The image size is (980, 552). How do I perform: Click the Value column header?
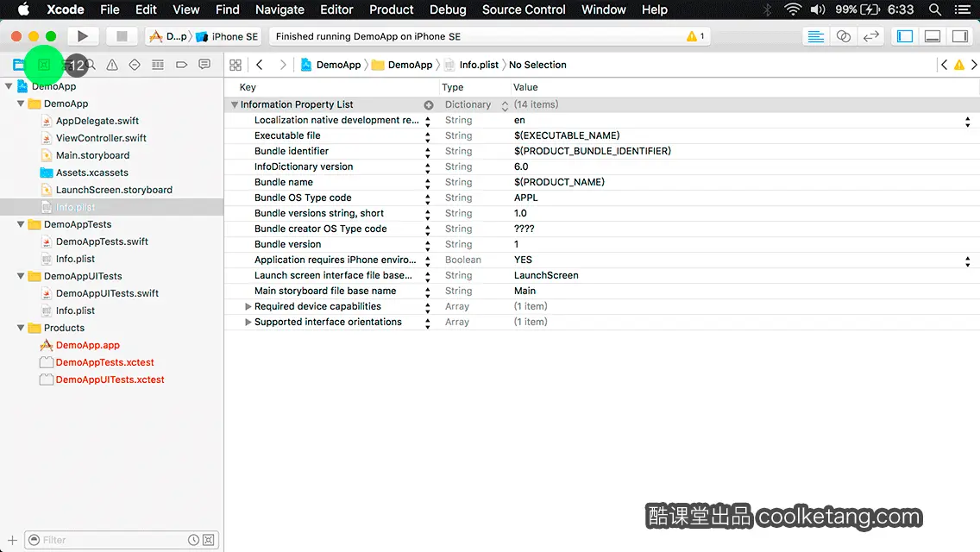(x=525, y=87)
